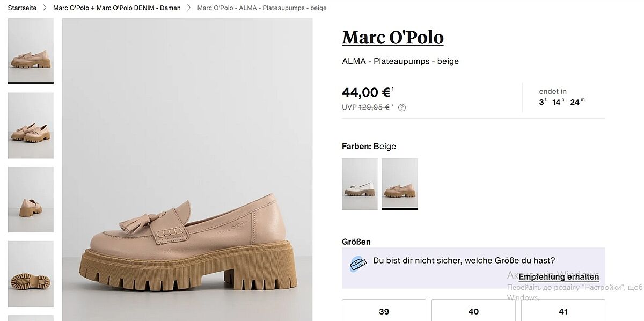Open the Startseite breadcrumb link
Viewport: 644px width, 321px height.
[22, 8]
